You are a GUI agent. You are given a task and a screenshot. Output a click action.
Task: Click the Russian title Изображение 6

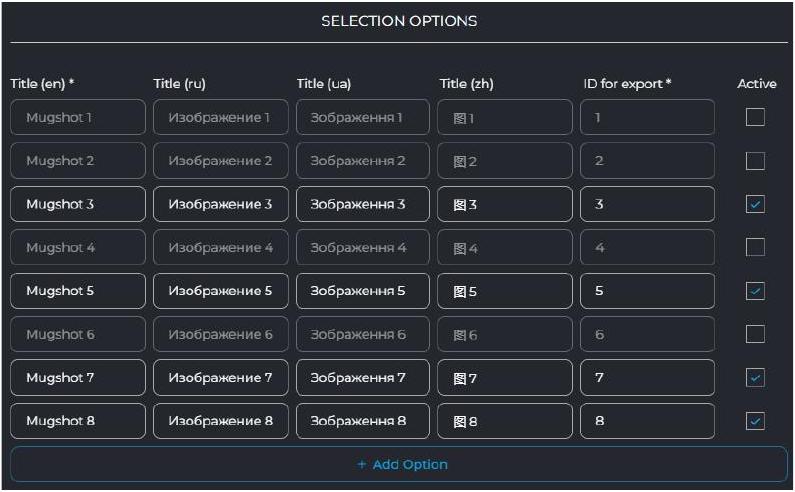tap(221, 334)
